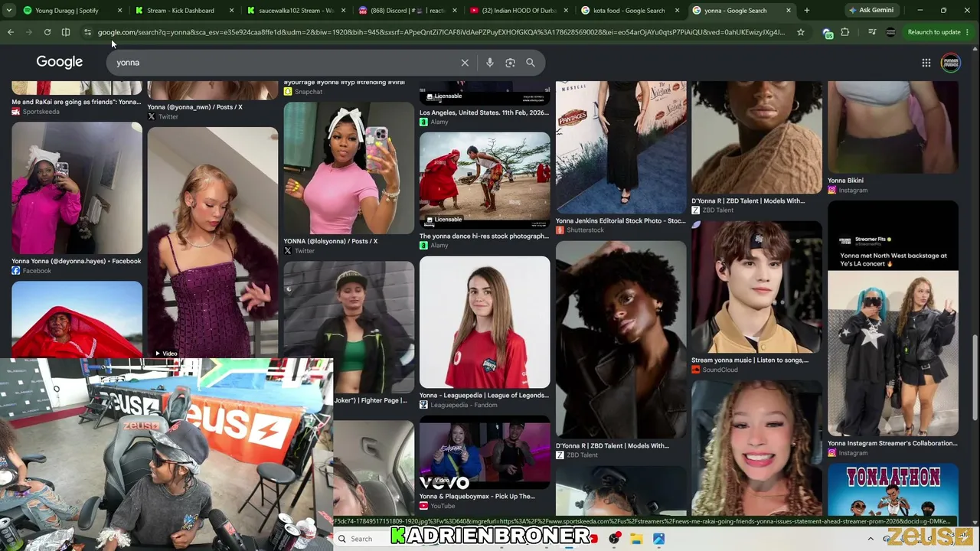The width and height of the screenshot is (980, 551).
Task: Open the OBS icon on the taskbar
Action: pyautogui.click(x=614, y=539)
